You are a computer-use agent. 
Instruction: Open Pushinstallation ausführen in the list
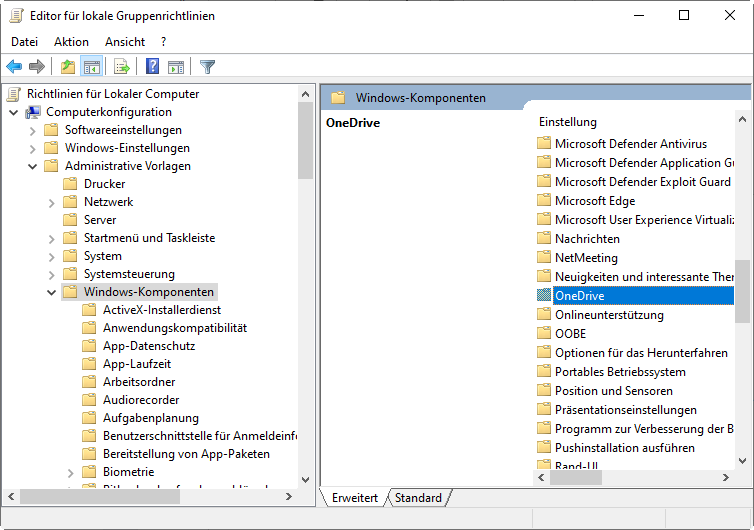point(625,448)
